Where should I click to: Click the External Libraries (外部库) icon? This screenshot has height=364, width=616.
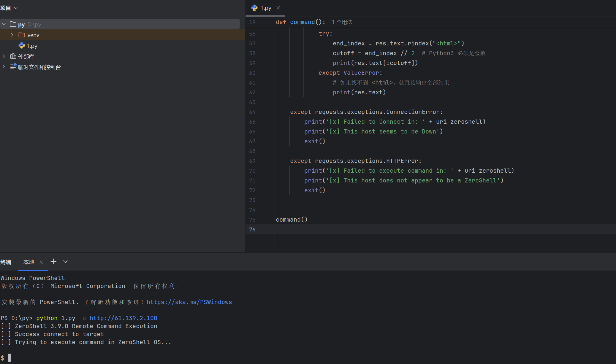[x=13, y=56]
